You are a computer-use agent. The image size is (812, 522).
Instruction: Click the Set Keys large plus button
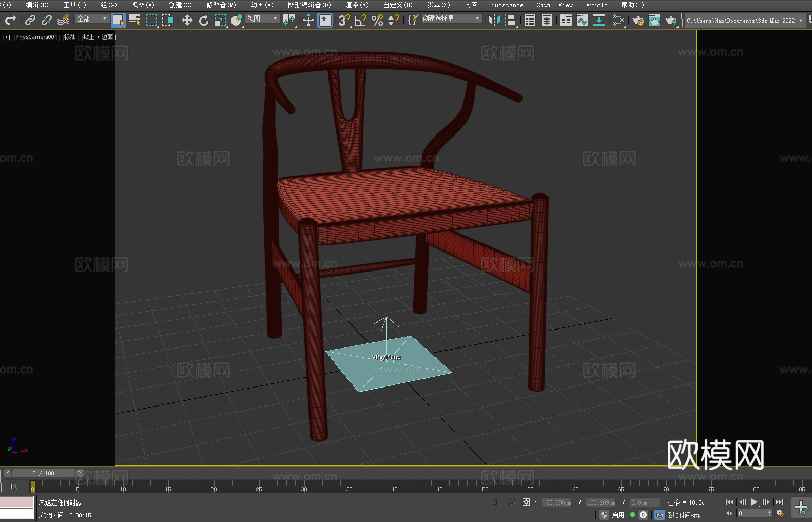click(x=801, y=508)
